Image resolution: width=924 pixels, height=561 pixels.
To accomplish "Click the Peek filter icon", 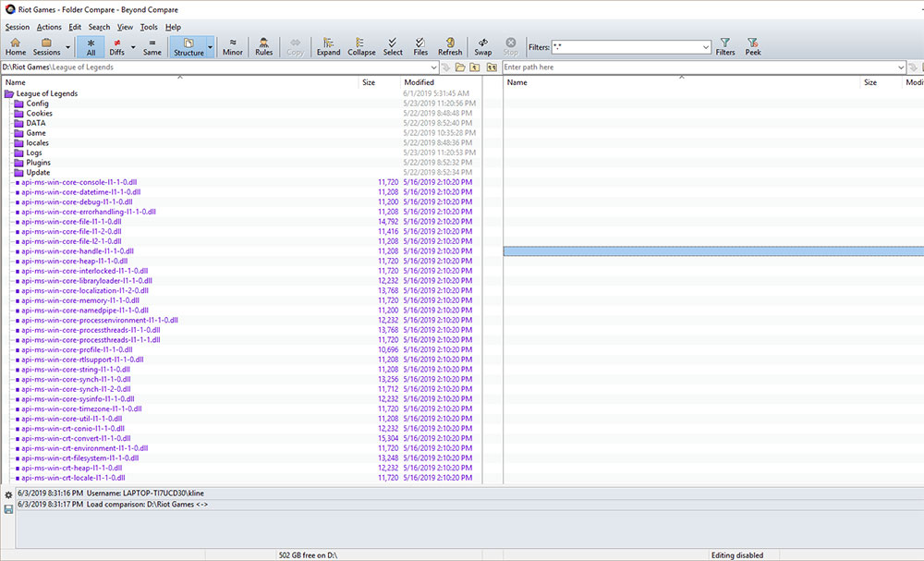I will click(x=752, y=46).
